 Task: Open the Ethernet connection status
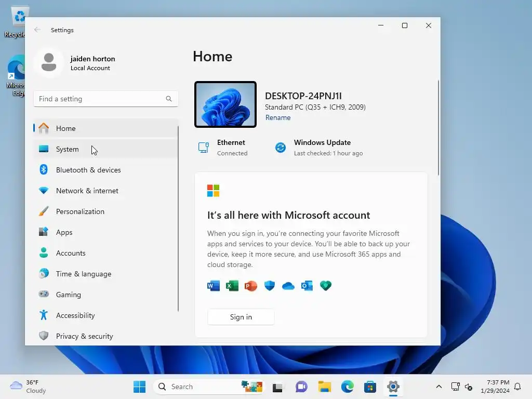point(222,148)
